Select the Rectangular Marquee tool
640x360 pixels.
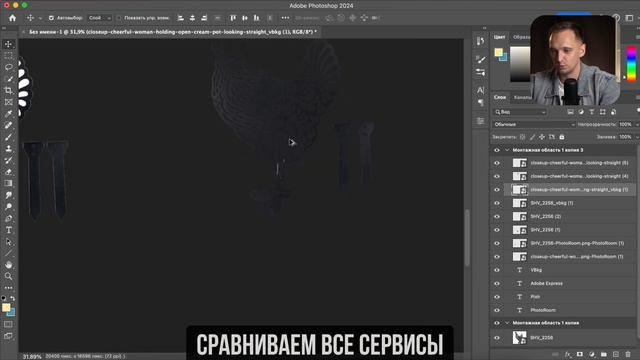coord(9,56)
